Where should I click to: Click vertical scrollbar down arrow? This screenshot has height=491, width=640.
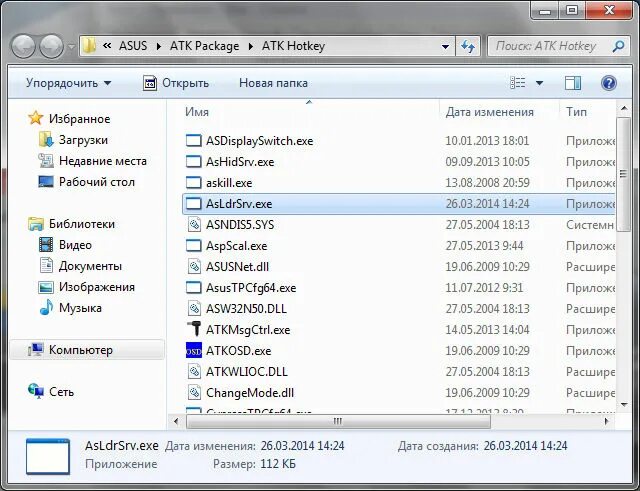(x=623, y=405)
